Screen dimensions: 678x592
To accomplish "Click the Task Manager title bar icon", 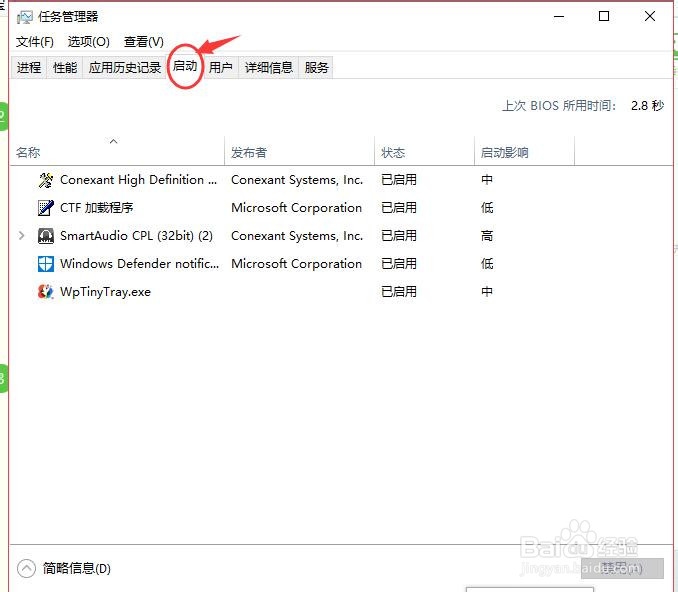I will [x=24, y=17].
